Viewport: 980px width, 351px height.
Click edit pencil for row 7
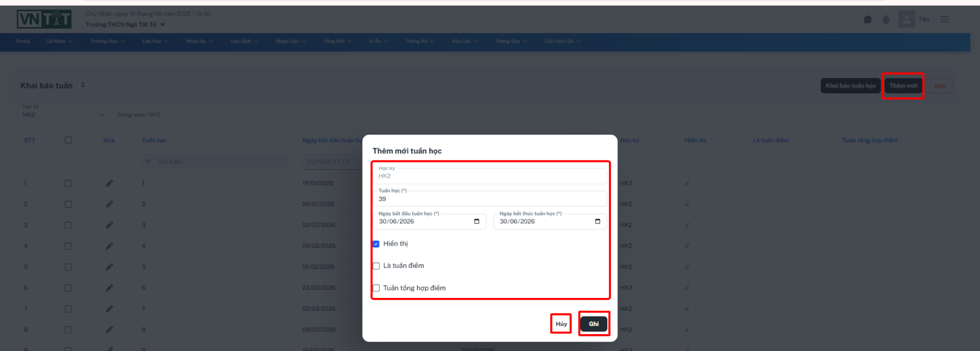109,308
